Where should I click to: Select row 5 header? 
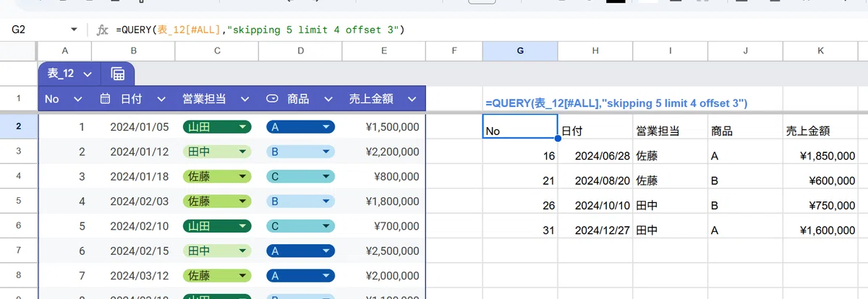(19, 201)
